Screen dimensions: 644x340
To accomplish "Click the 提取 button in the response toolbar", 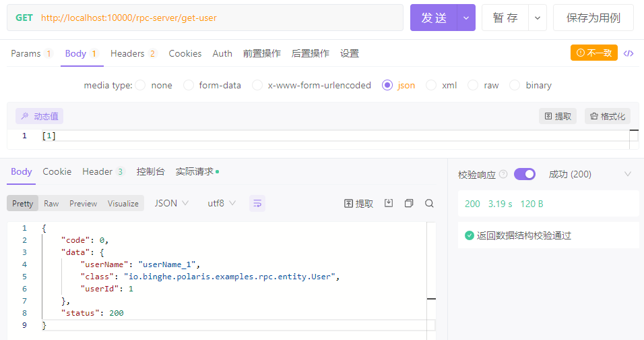I will click(358, 203).
